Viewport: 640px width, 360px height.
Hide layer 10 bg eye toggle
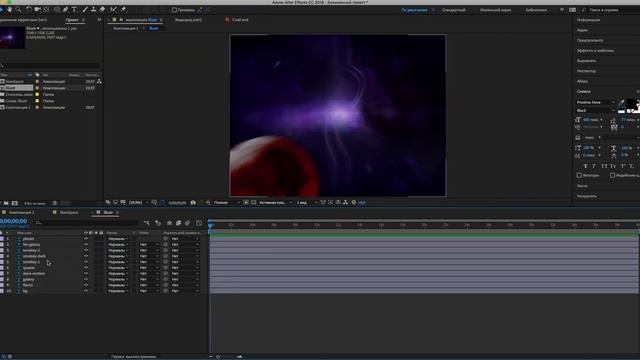[x=86, y=291]
